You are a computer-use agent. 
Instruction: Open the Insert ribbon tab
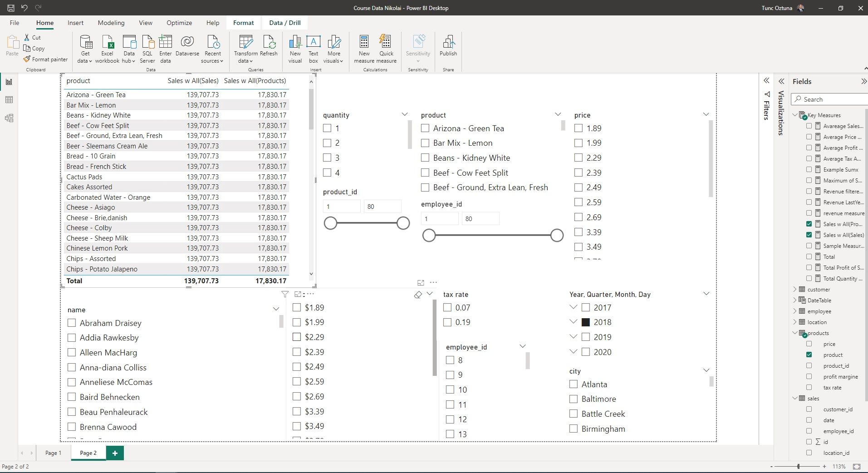tap(75, 23)
